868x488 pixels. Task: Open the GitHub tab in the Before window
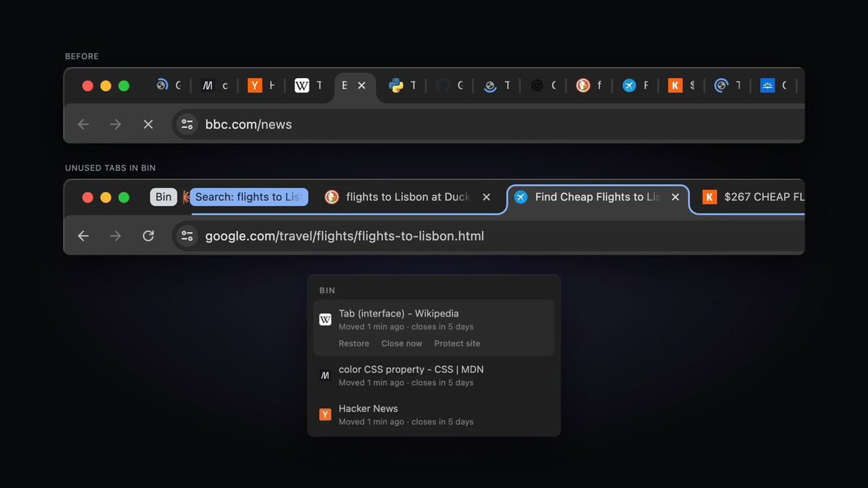tap(449, 85)
